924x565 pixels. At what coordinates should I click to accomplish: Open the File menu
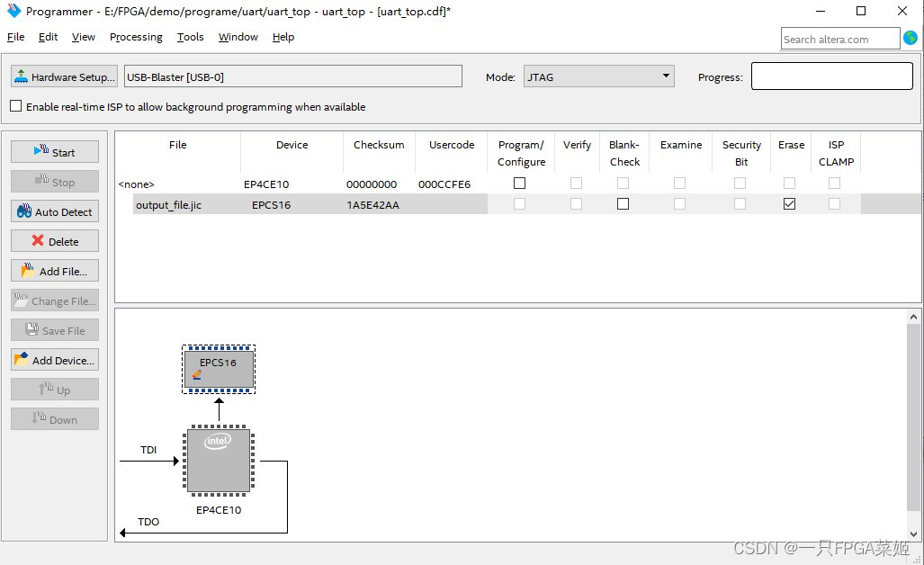16,37
